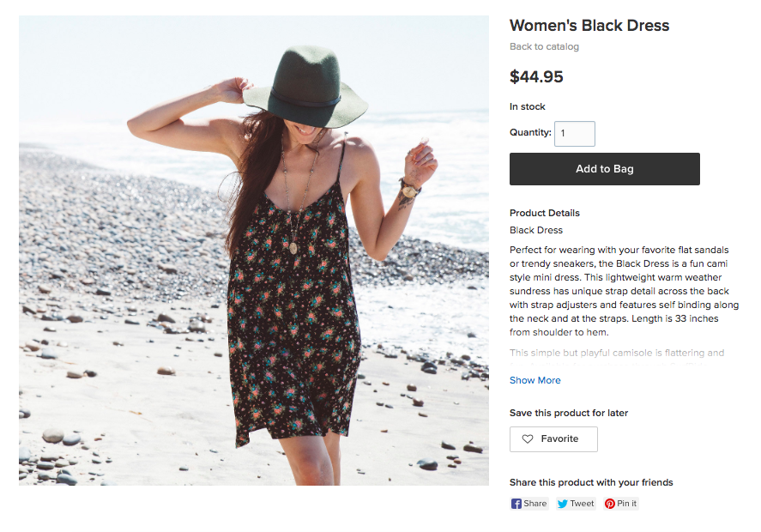
Task: Click 'Share this product with your friends' heading
Action: click(591, 482)
